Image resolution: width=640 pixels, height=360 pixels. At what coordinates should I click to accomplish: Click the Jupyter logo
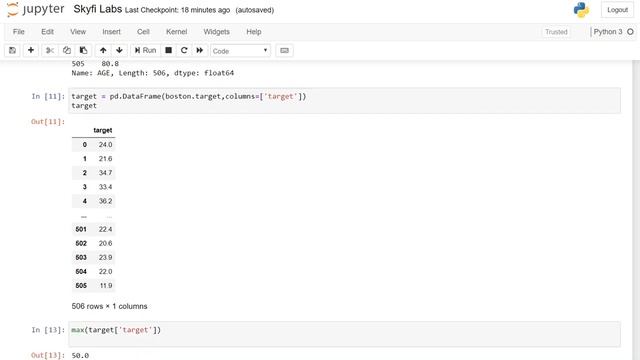pos(36,9)
